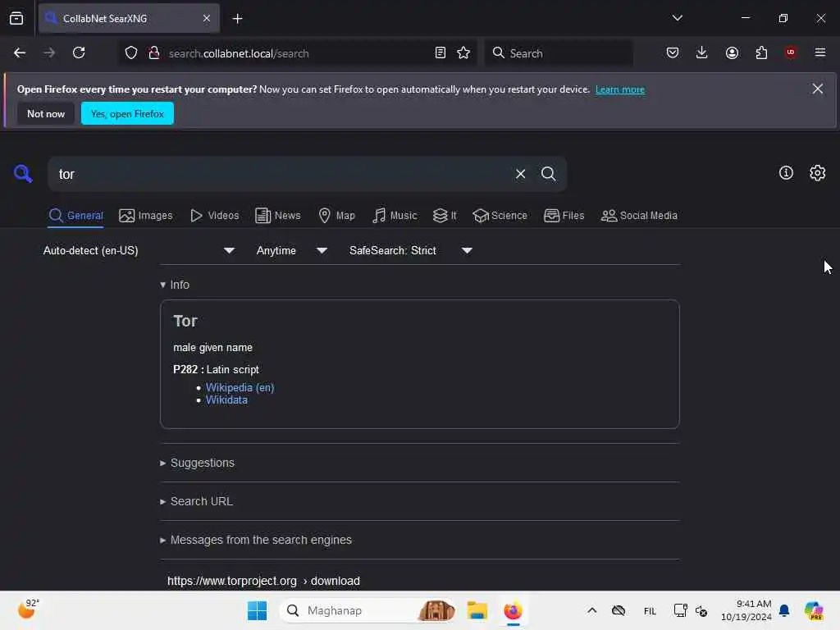Screen dimensions: 840x630
Task: Collapse the Info section
Action: pos(175,285)
